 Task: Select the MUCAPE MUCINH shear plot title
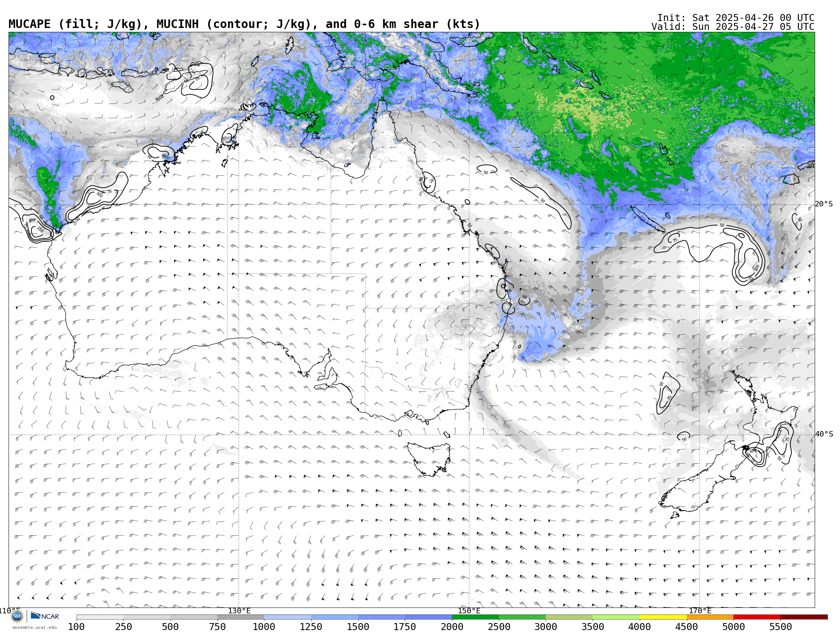coord(244,24)
